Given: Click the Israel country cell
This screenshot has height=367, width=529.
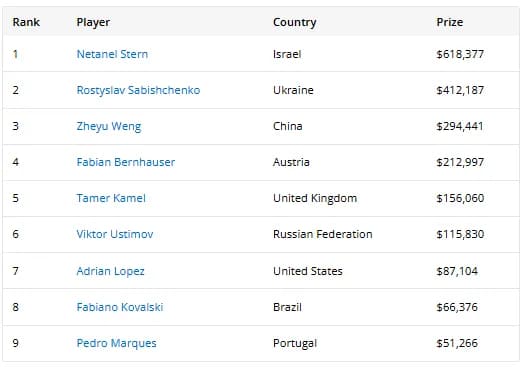Looking at the screenshot, I should pyautogui.click(x=287, y=54).
